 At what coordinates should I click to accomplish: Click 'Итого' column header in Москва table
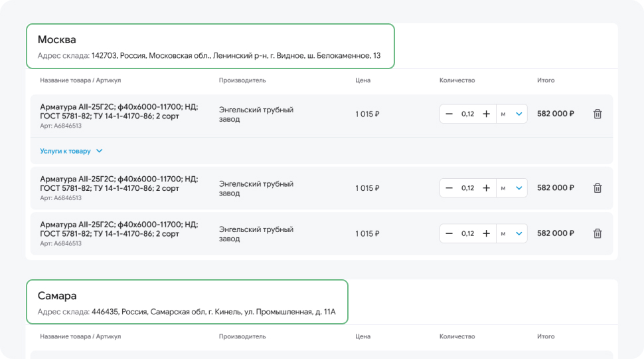pyautogui.click(x=546, y=80)
